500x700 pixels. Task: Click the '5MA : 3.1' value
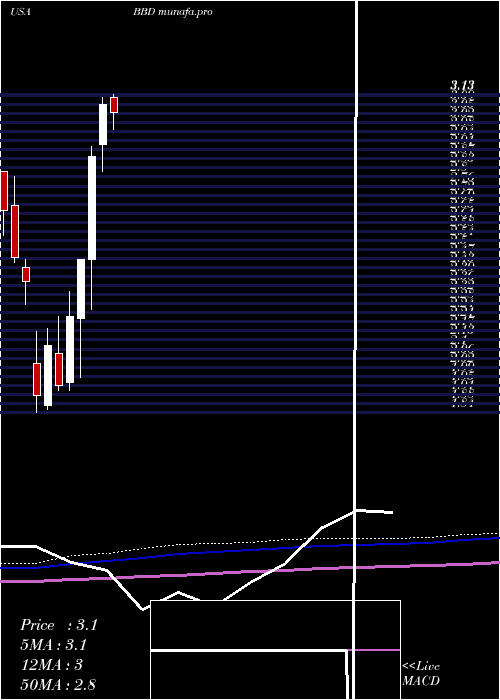point(54,645)
